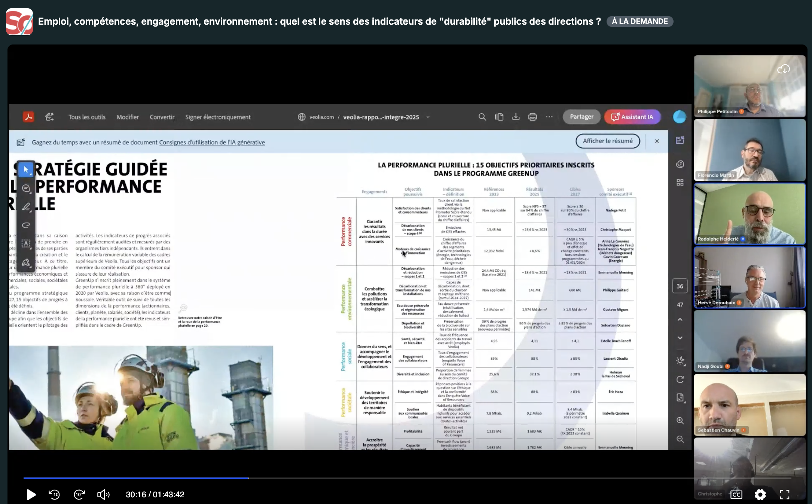This screenshot has width=812, height=504.
Task: Click the zoom in magnifier in the right rail
Action: (680, 421)
